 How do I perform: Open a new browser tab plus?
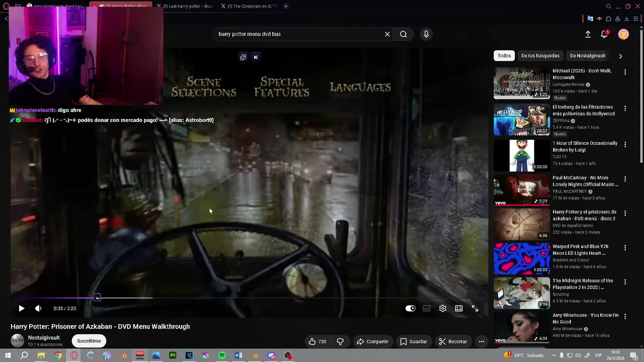286,6
